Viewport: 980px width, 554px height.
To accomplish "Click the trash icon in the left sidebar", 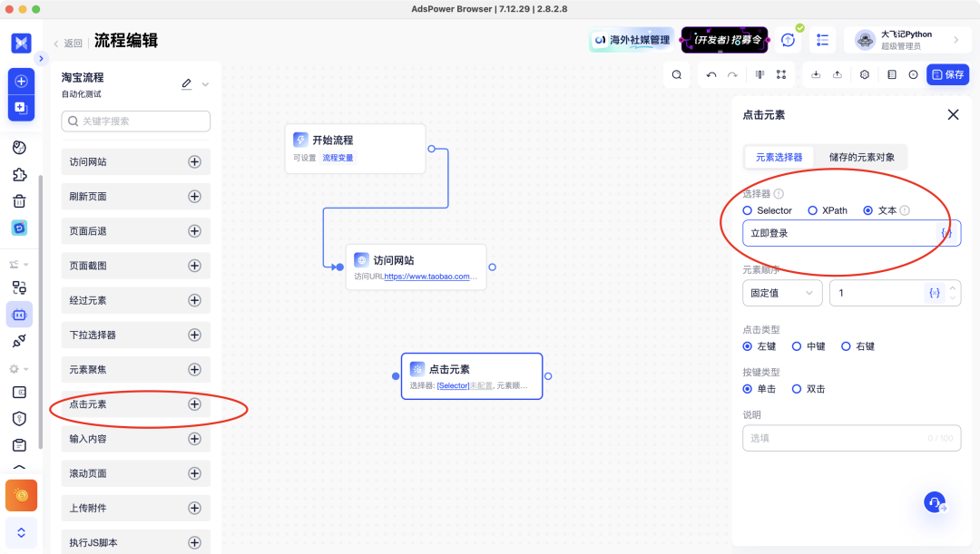I will [20, 201].
